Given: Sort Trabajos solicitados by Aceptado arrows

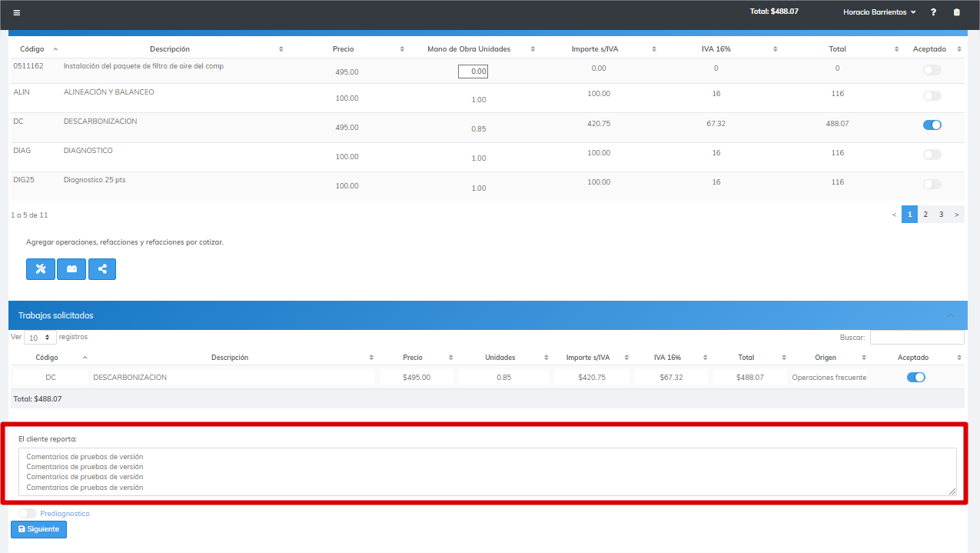Looking at the screenshot, I should pyautogui.click(x=959, y=358).
